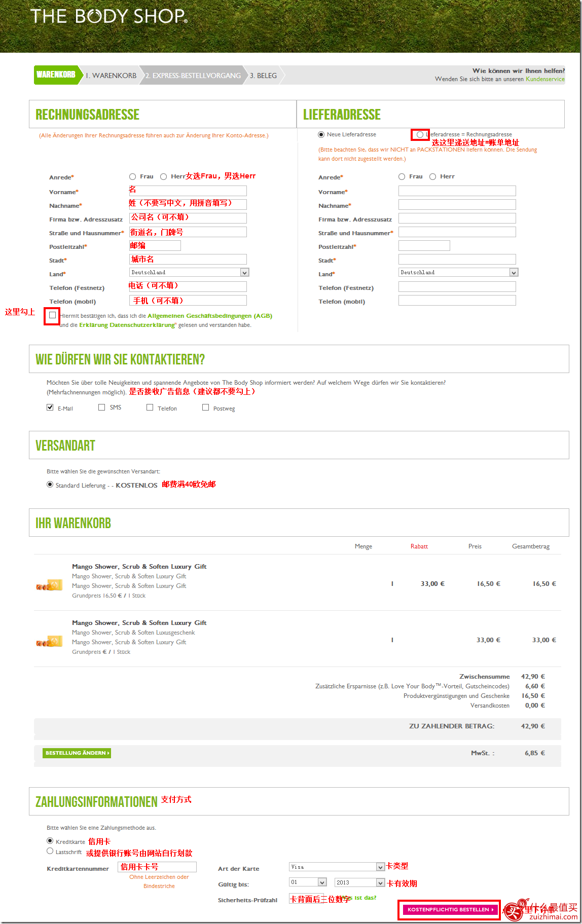This screenshot has height=924, width=582.
Task: Open the Land dropdown in Lieferadresse
Action: [458, 272]
